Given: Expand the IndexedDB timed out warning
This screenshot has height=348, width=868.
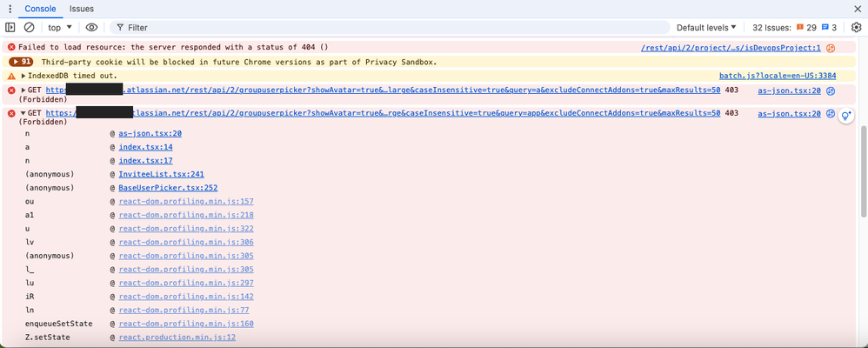Looking at the screenshot, I should (23, 76).
